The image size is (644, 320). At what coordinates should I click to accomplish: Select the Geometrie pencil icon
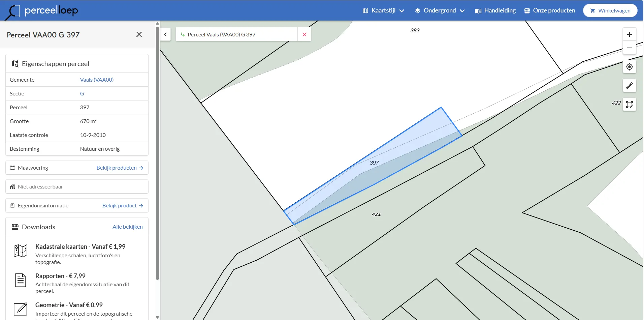coord(20,309)
